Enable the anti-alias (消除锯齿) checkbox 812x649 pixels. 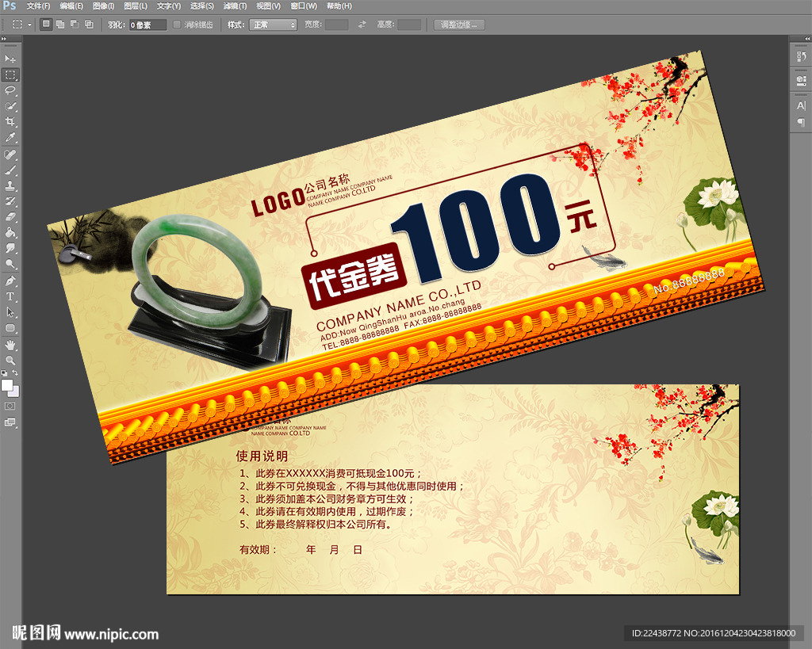click(x=177, y=25)
